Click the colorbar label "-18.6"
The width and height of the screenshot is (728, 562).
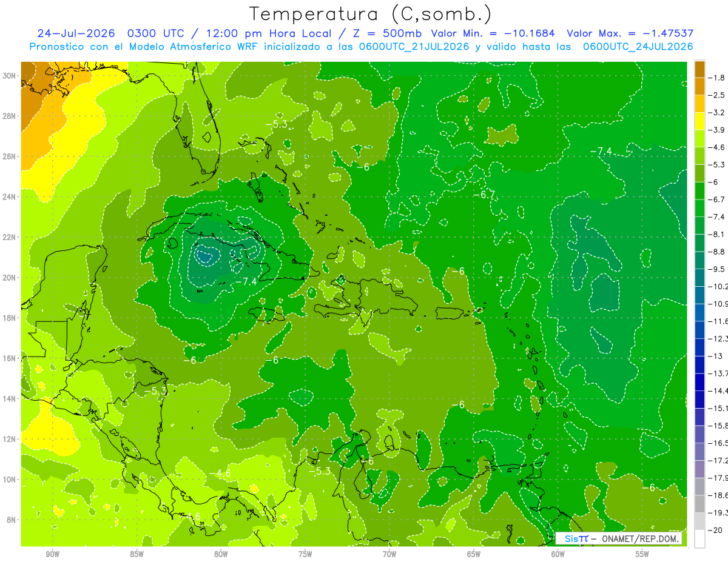[x=718, y=495]
